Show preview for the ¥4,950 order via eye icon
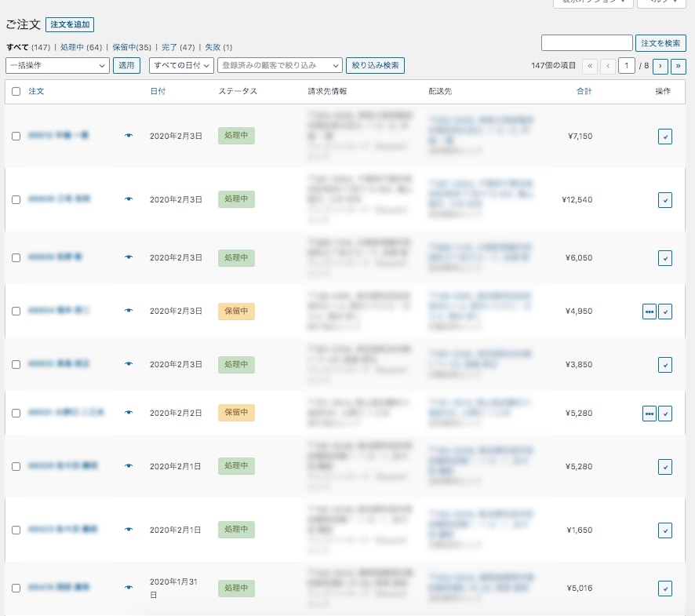Viewport: 695px width, 616px height. 129,311
